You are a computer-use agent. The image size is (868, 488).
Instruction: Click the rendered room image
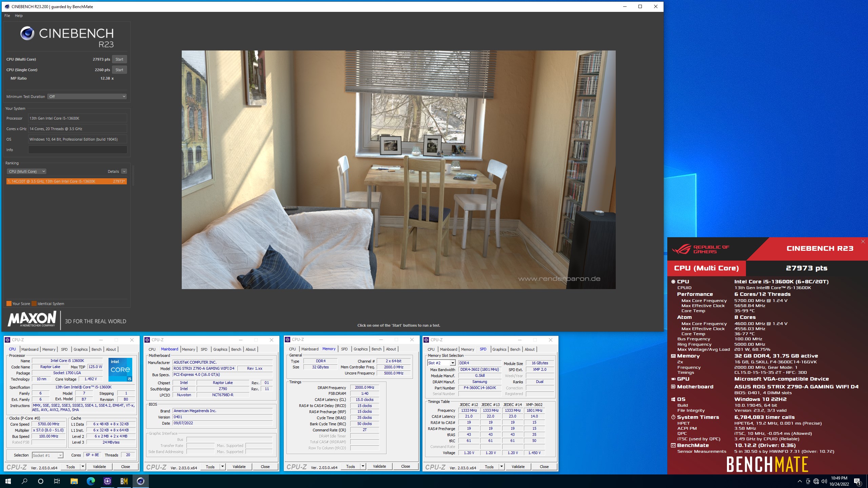[x=399, y=170]
